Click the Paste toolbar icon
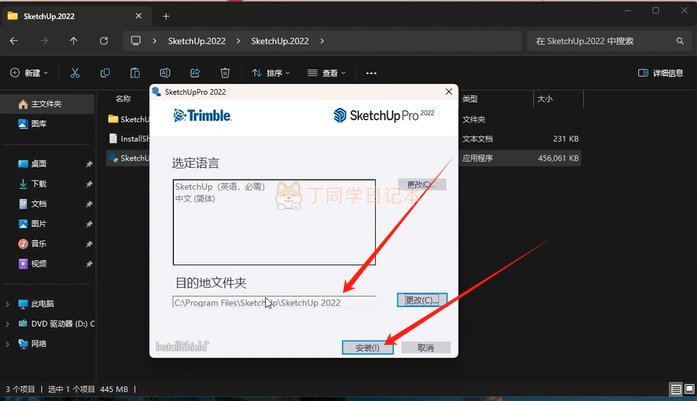This screenshot has width=697, height=401. pos(135,73)
